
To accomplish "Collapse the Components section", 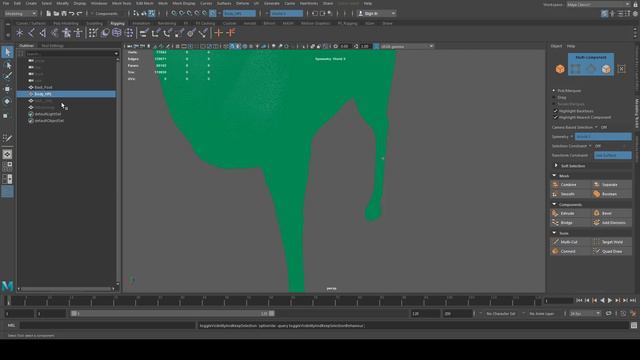I will coord(554,204).
